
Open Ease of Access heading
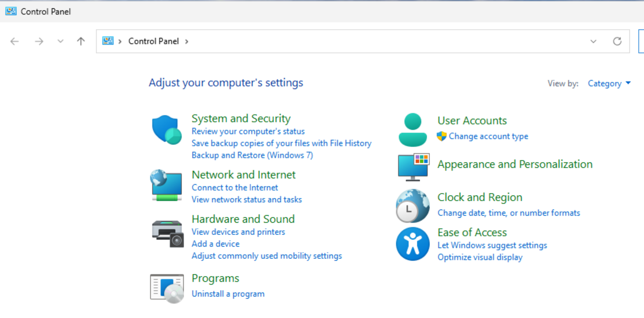472,233
